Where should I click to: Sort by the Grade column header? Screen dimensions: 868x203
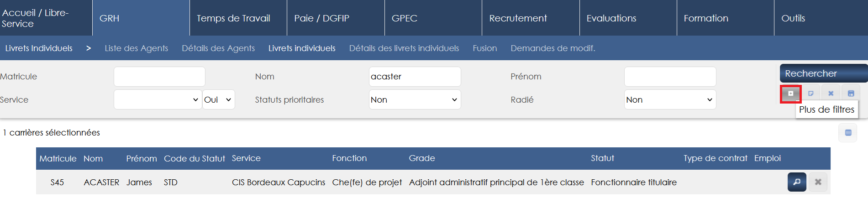point(421,158)
